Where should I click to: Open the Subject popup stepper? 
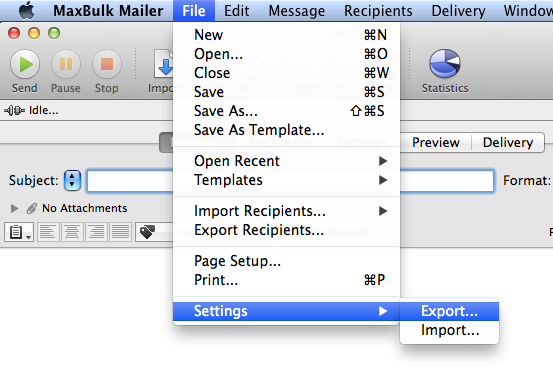coord(72,181)
